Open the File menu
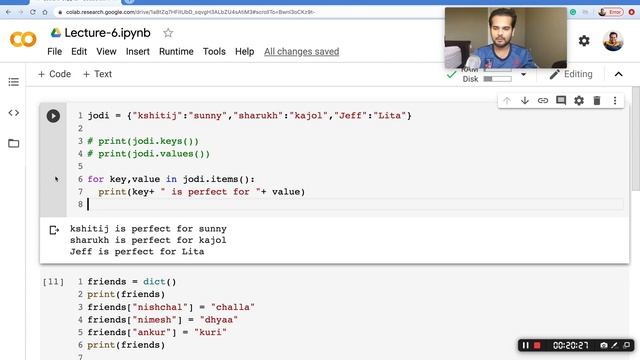 click(x=54, y=51)
